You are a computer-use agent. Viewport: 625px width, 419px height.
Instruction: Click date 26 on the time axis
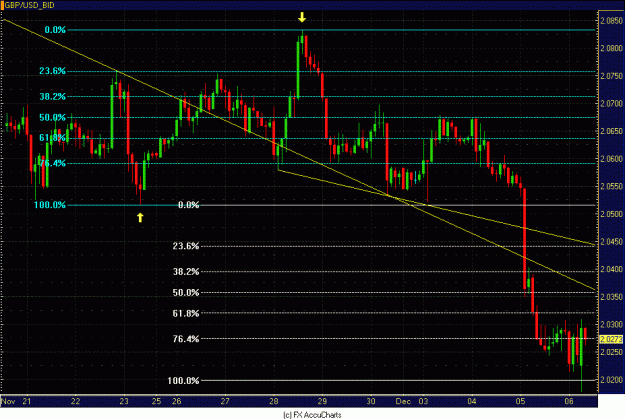[177, 401]
